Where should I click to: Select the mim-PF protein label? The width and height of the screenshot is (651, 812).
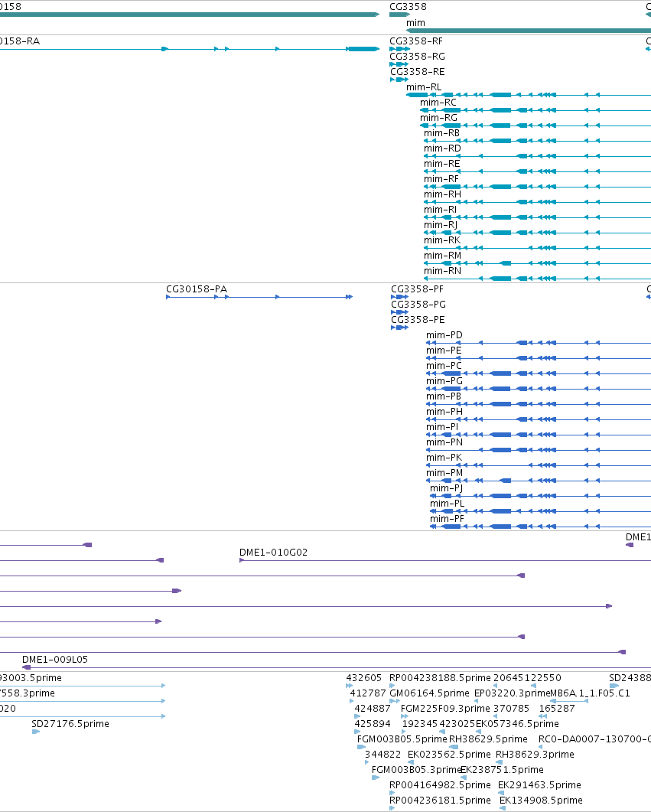tap(447, 519)
